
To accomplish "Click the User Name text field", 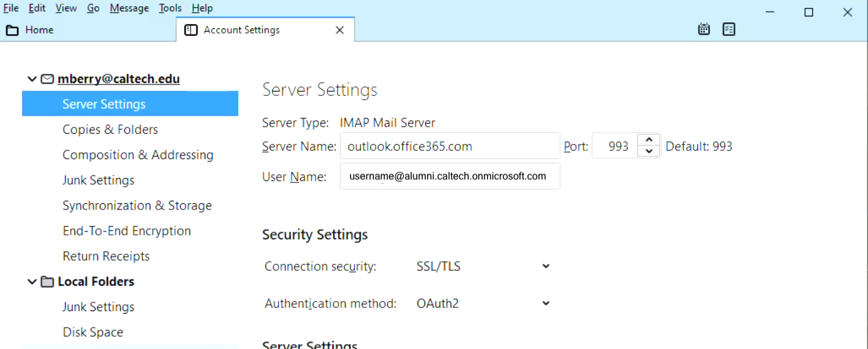I will tap(449, 177).
